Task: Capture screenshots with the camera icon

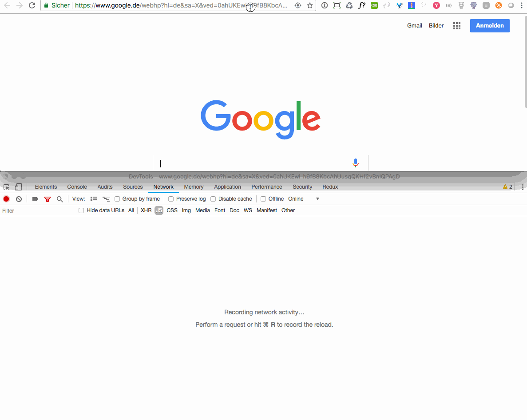Action: coord(35,199)
